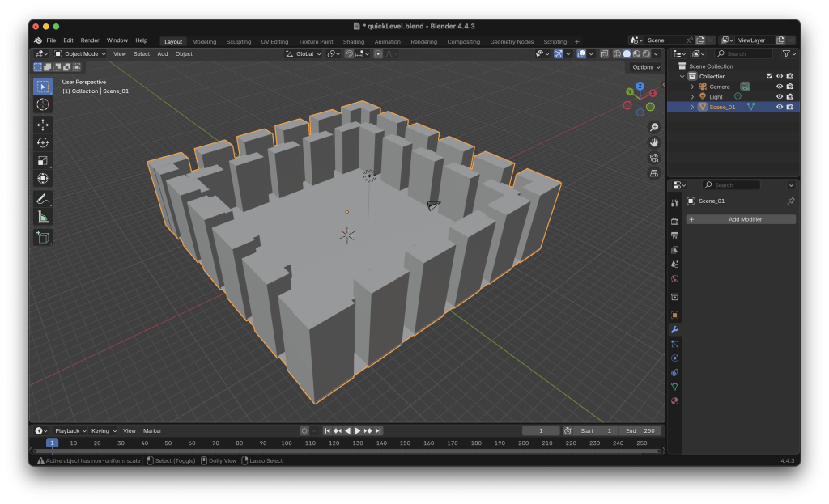Activate the Cursor tool
Image resolution: width=829 pixels, height=504 pixels.
pos(43,104)
